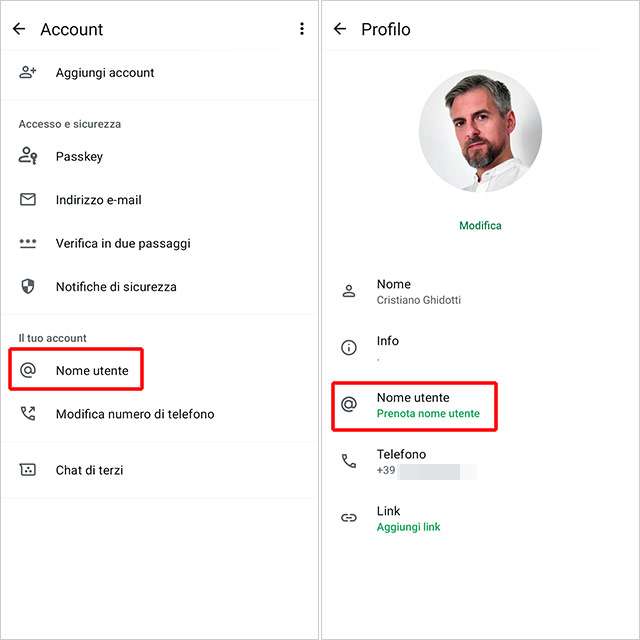Edit the Nome field Cristiano Ghidotti
640x640 pixels.
480,291
